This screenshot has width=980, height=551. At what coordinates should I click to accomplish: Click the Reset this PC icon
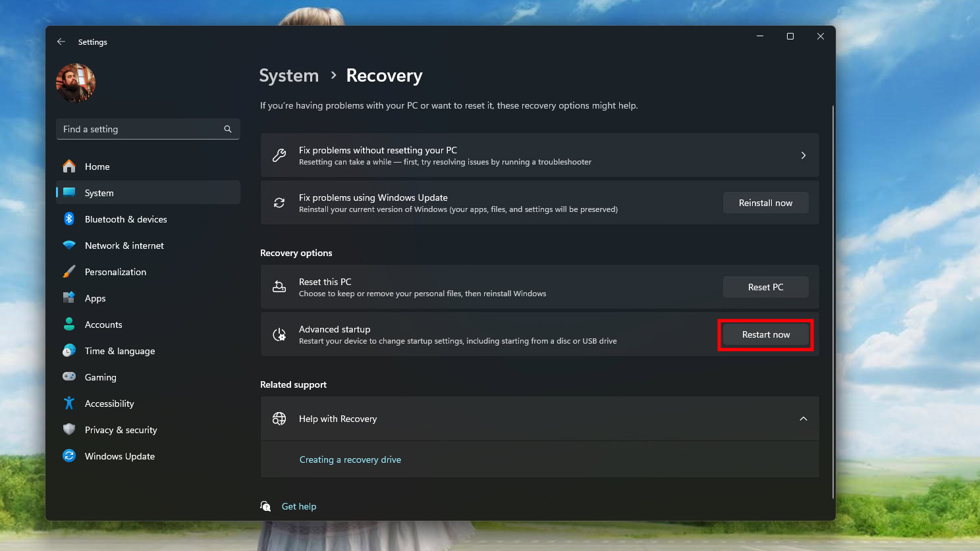tap(279, 287)
